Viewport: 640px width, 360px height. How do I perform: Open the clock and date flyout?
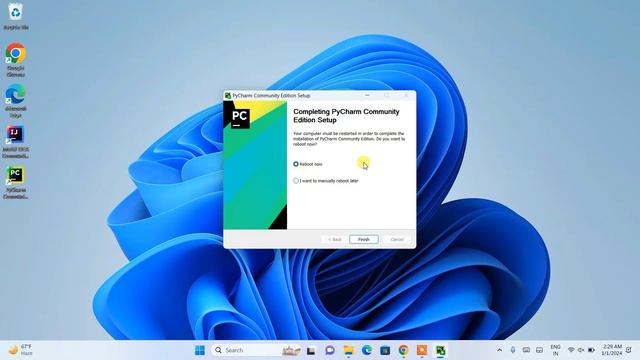pyautogui.click(x=611, y=350)
